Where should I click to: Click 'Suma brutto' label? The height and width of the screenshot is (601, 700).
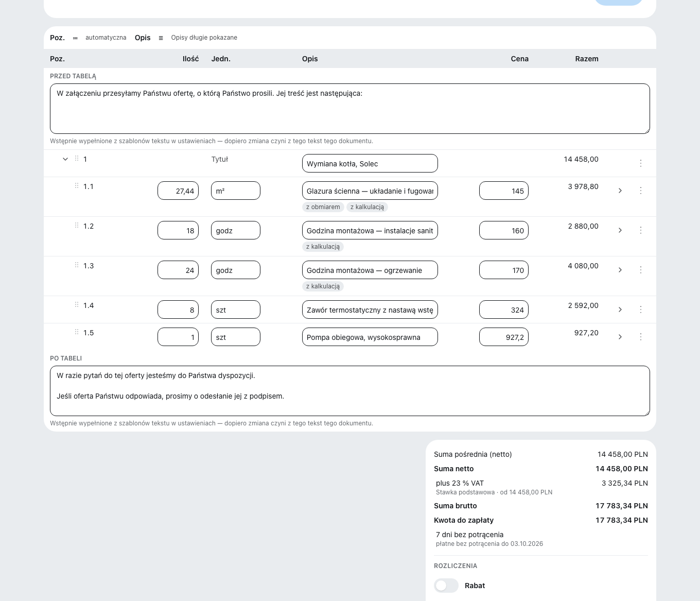click(456, 506)
